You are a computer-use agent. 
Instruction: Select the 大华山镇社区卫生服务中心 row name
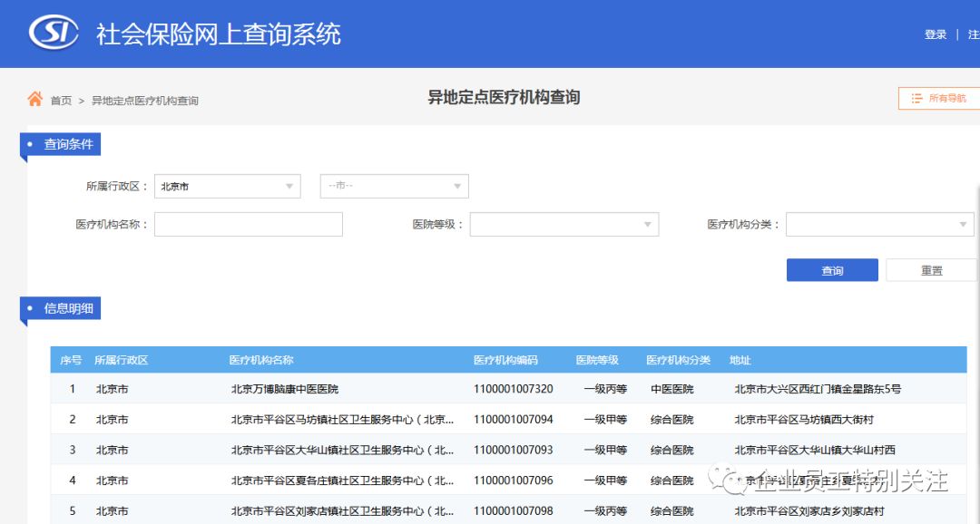[x=342, y=451]
